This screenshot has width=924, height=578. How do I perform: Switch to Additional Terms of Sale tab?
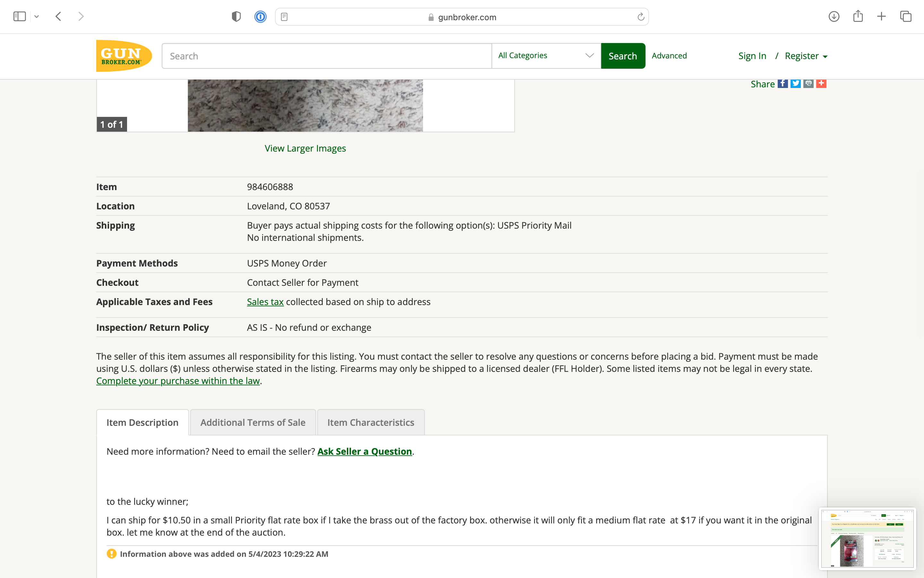click(x=253, y=422)
